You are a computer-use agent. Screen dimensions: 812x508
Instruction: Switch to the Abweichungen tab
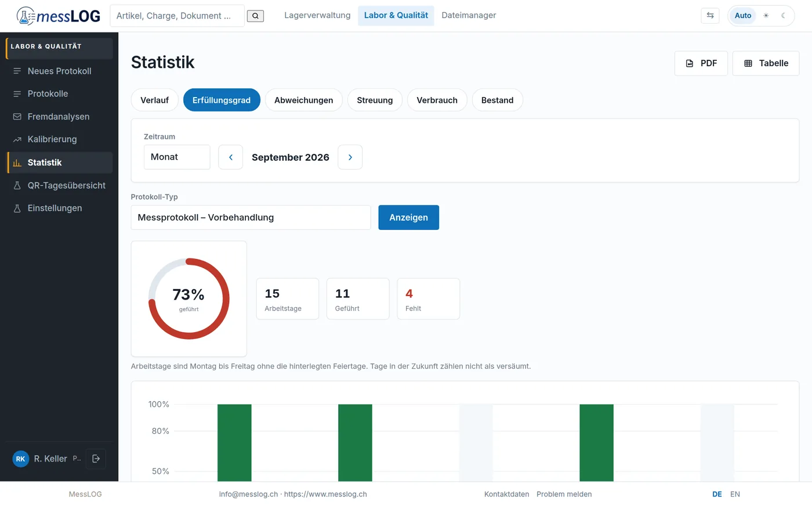304,100
